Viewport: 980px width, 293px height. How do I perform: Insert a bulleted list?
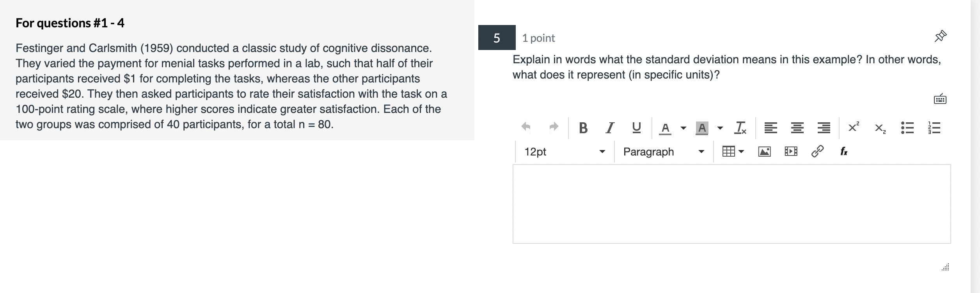(907, 128)
